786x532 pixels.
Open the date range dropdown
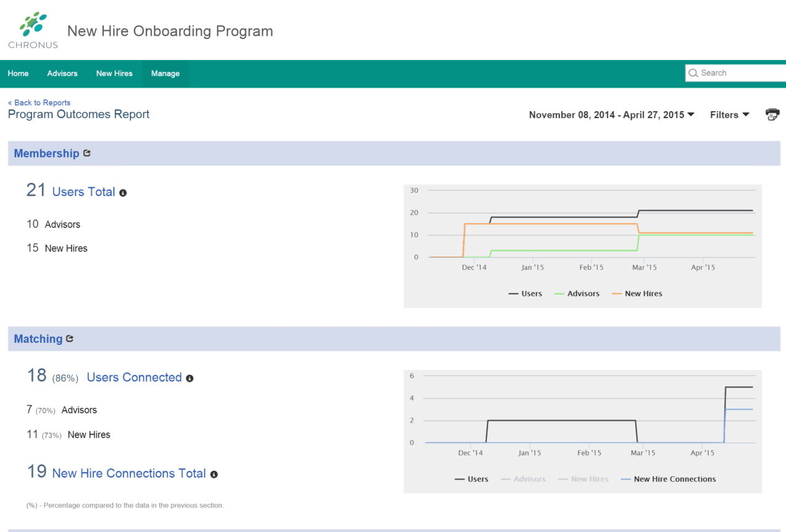tap(612, 115)
